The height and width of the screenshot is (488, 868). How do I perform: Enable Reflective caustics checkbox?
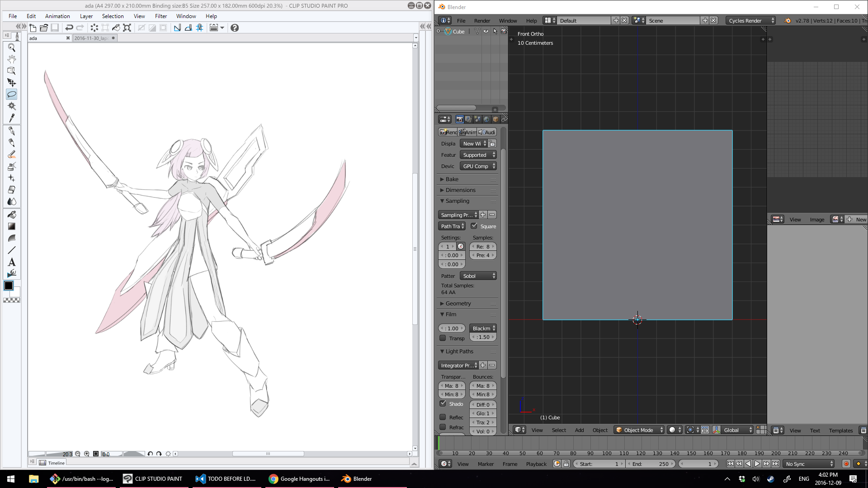pyautogui.click(x=443, y=417)
